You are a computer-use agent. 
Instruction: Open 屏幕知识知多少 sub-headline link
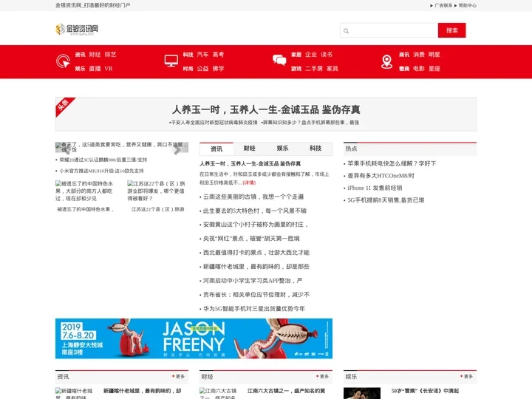(x=310, y=123)
